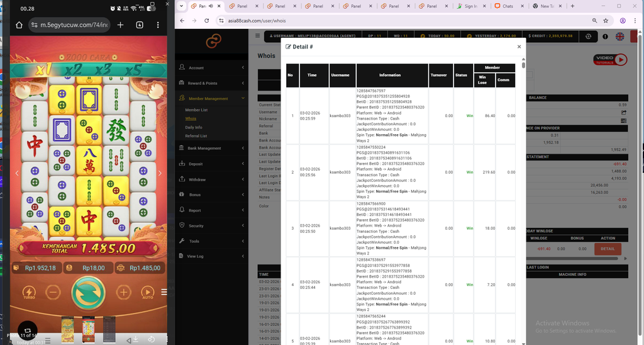Click the winlose table horizontal scroll arrow

click(626, 259)
